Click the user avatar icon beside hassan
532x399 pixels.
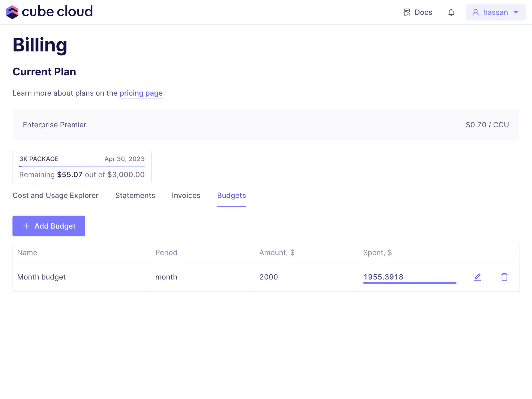pos(476,12)
